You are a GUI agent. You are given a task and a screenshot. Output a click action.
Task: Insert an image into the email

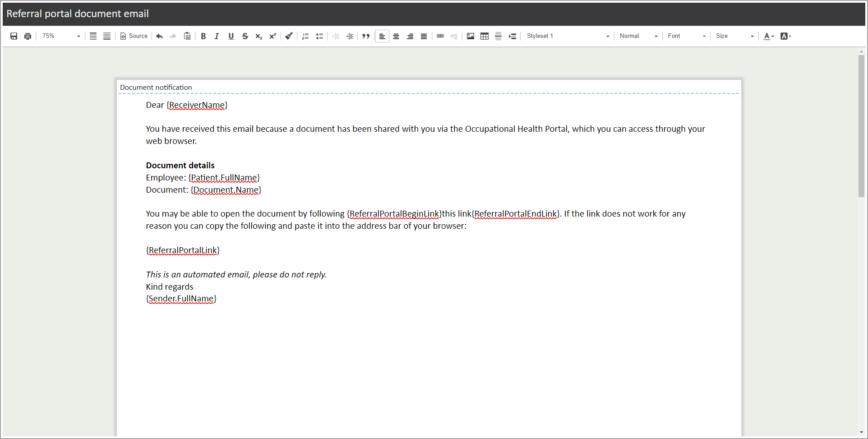click(471, 36)
